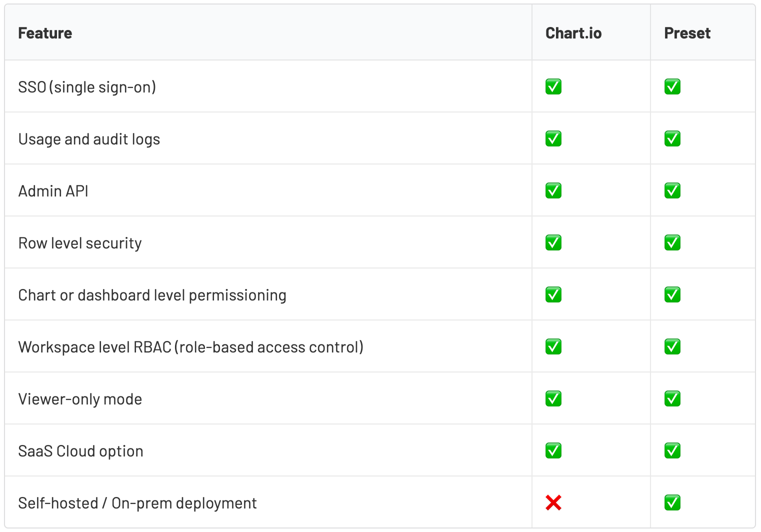Click the 'SaaS Cloud option' text

(81, 451)
